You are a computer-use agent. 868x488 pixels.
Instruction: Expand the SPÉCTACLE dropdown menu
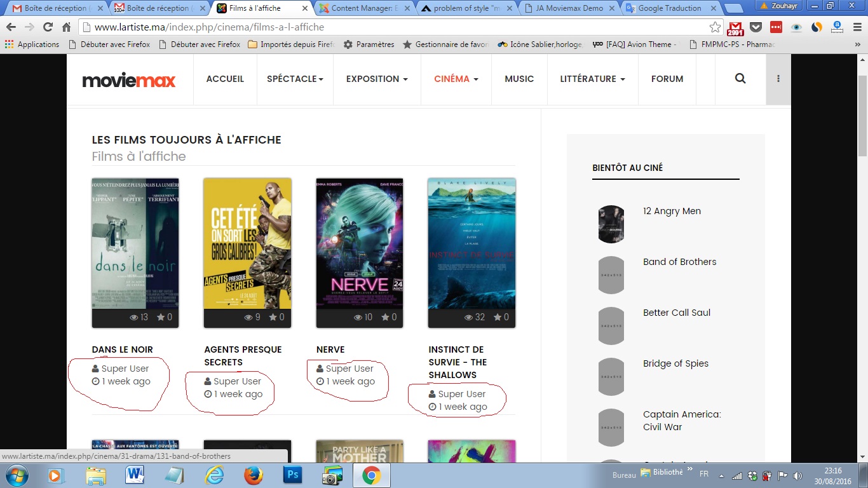(295, 79)
